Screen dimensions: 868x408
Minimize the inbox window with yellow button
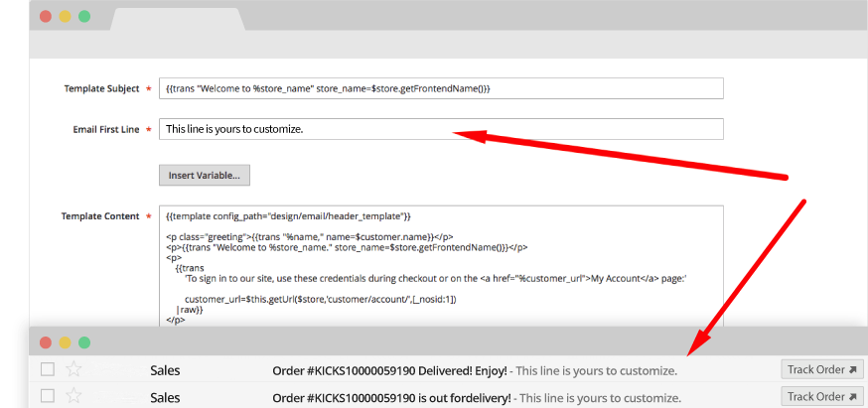pos(65,341)
